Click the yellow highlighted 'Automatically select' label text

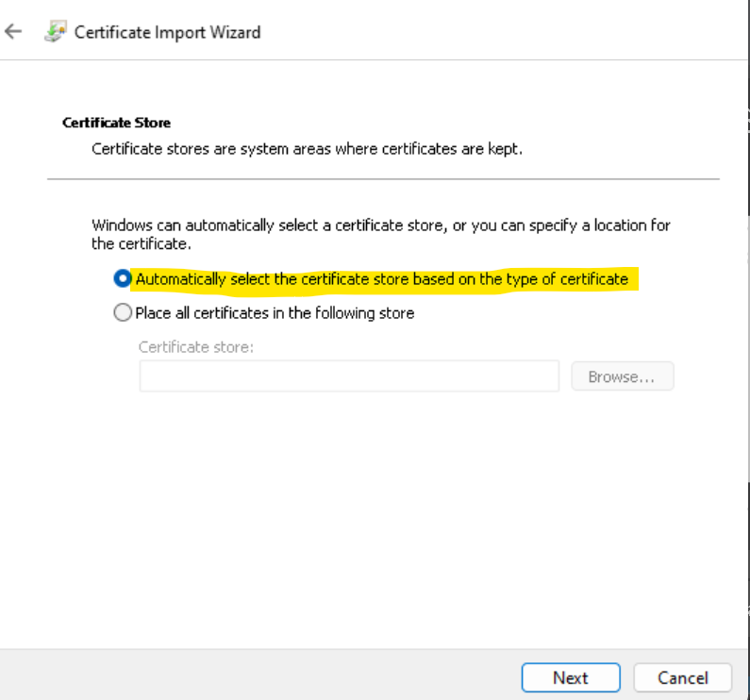point(382,279)
